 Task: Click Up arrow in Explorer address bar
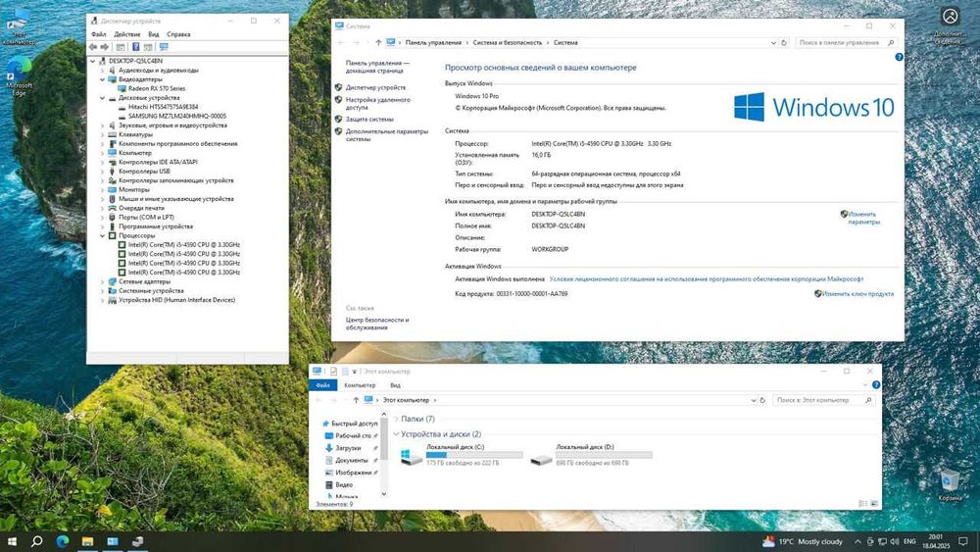tap(356, 400)
